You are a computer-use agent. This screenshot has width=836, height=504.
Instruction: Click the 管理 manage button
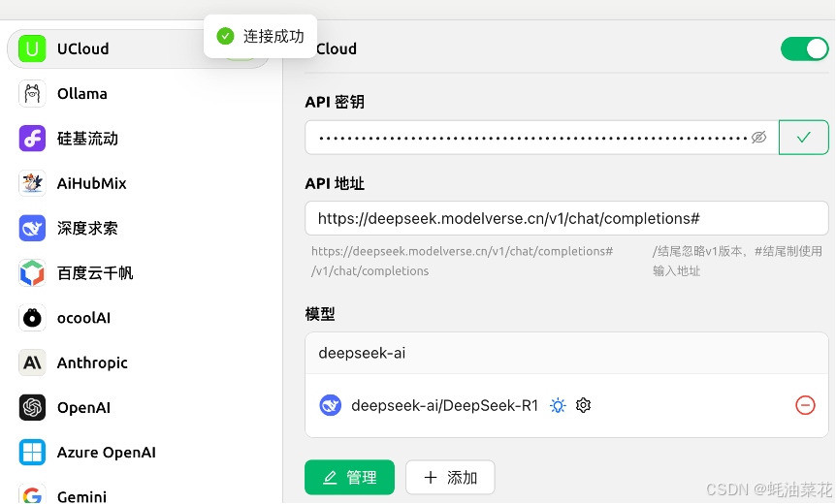(x=350, y=478)
